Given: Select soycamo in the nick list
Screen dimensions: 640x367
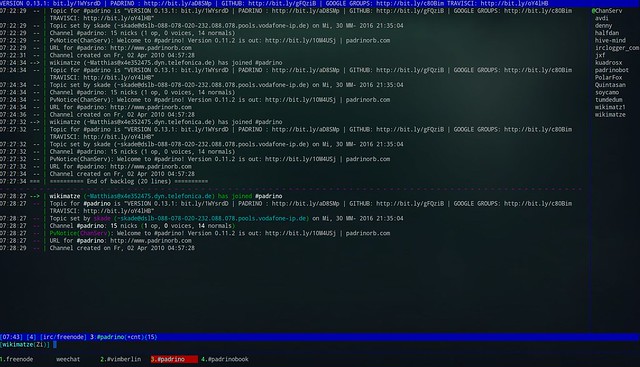Looking at the screenshot, I should pyautogui.click(x=607, y=92).
